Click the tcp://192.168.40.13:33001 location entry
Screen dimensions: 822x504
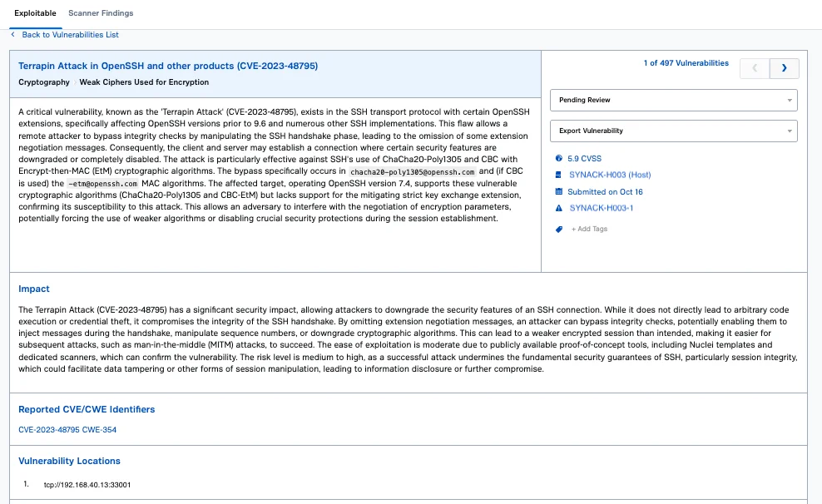(87, 484)
